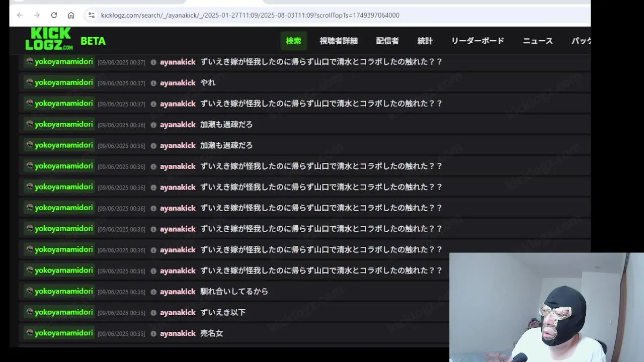The image size is (644, 362).
Task: Open the browser home page icon
Action: click(71, 15)
